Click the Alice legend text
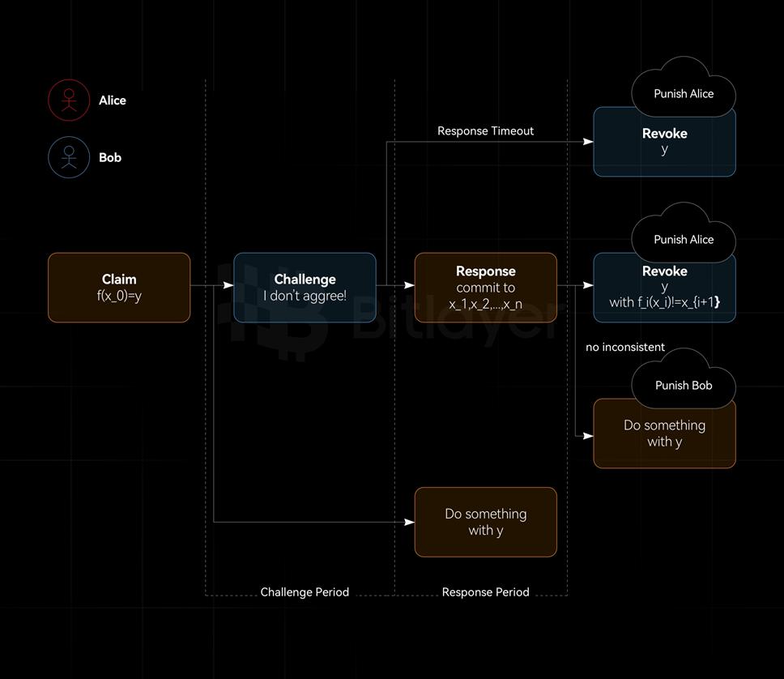The height and width of the screenshot is (679, 784). (x=113, y=100)
